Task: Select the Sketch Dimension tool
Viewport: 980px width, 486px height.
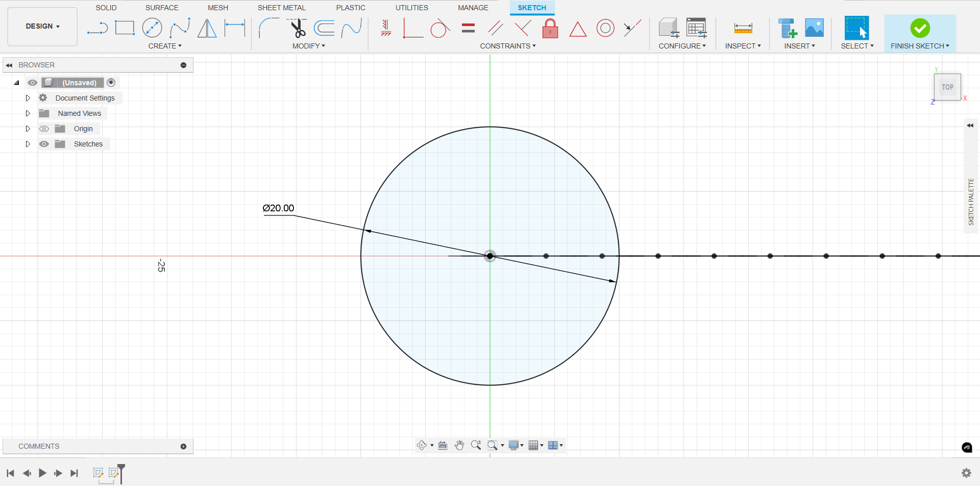Action: click(x=235, y=28)
